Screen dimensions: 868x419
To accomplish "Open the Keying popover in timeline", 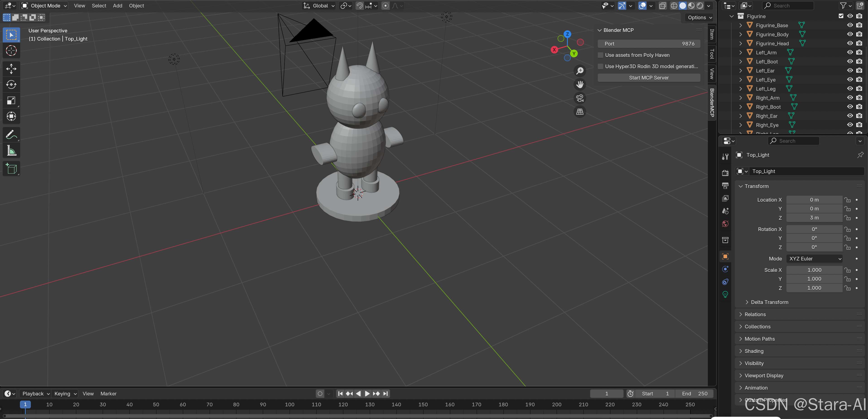I will tap(65, 394).
